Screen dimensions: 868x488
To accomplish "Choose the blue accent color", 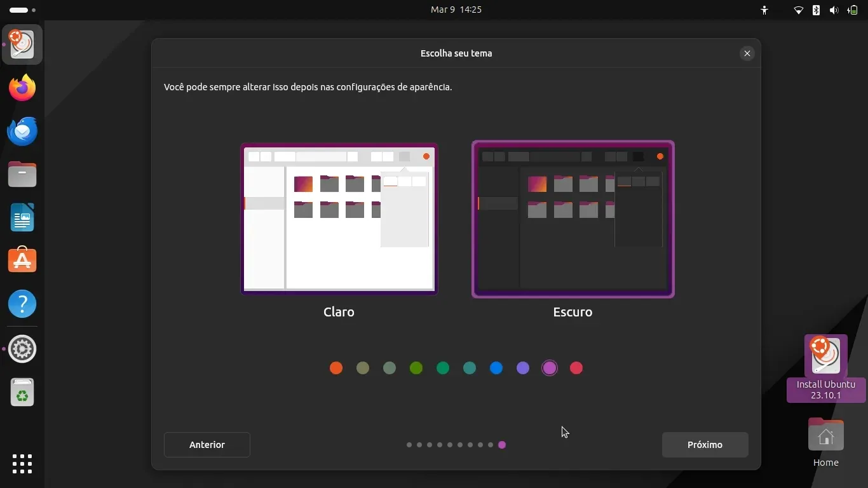I will tap(496, 368).
